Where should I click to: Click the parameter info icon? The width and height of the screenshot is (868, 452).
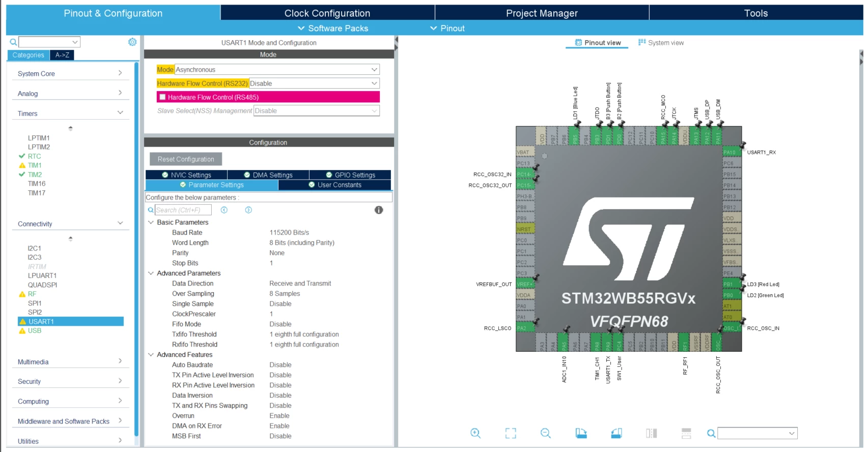[379, 210]
